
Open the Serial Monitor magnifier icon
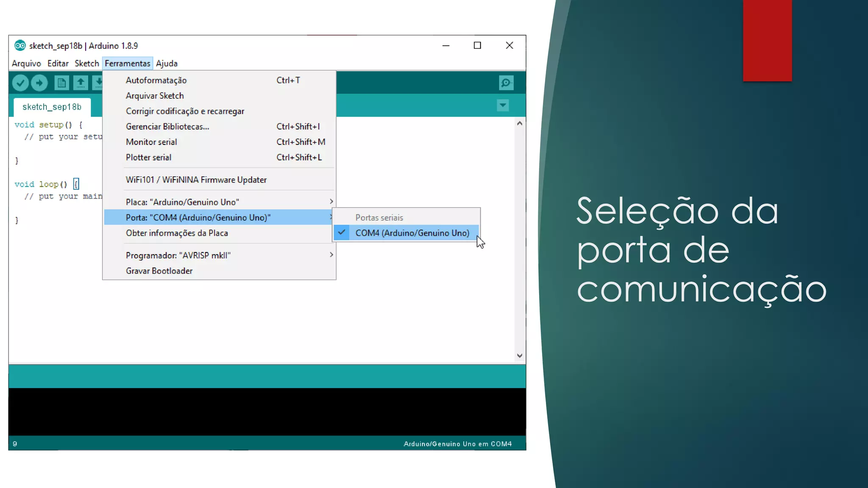coord(506,83)
